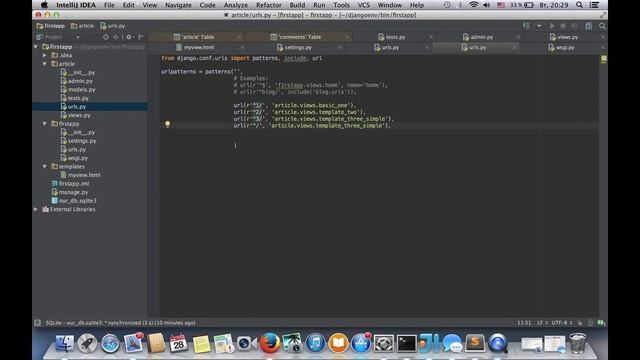Change the LF line separator in status bar

[x=542, y=323]
